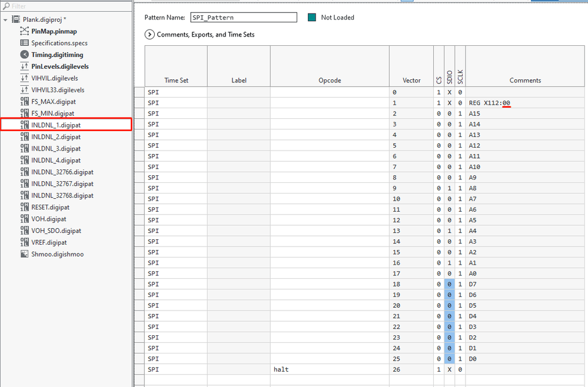Click the INLDNL_32767.digipat pattern icon

(24, 184)
